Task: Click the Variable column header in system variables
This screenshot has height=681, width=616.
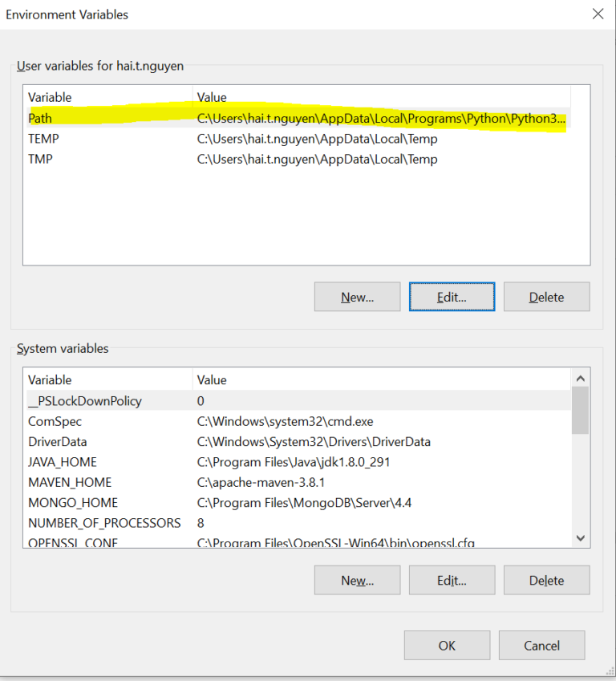Action: (x=104, y=379)
